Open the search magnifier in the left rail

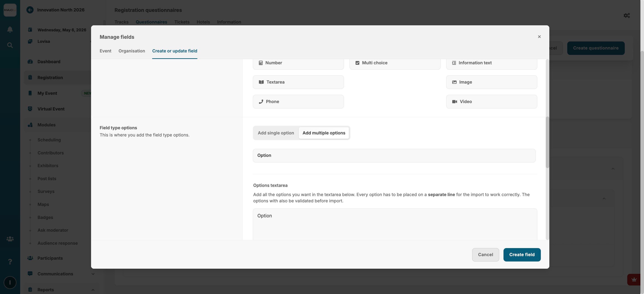coord(10,45)
